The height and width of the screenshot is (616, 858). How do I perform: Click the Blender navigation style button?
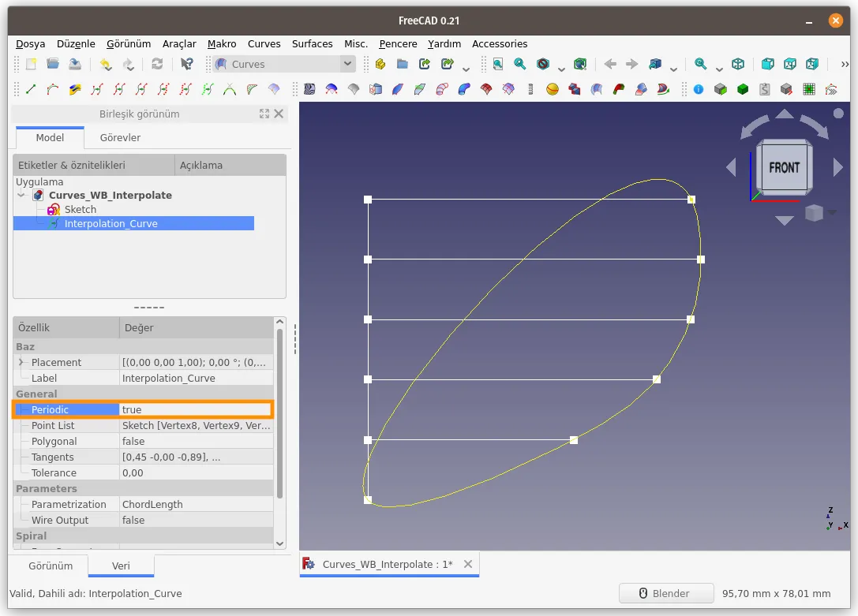(x=666, y=593)
